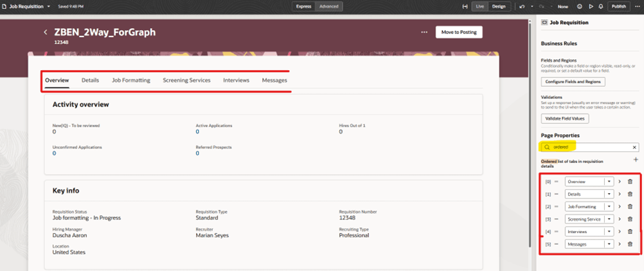Click Validate Field Values

(x=565, y=119)
